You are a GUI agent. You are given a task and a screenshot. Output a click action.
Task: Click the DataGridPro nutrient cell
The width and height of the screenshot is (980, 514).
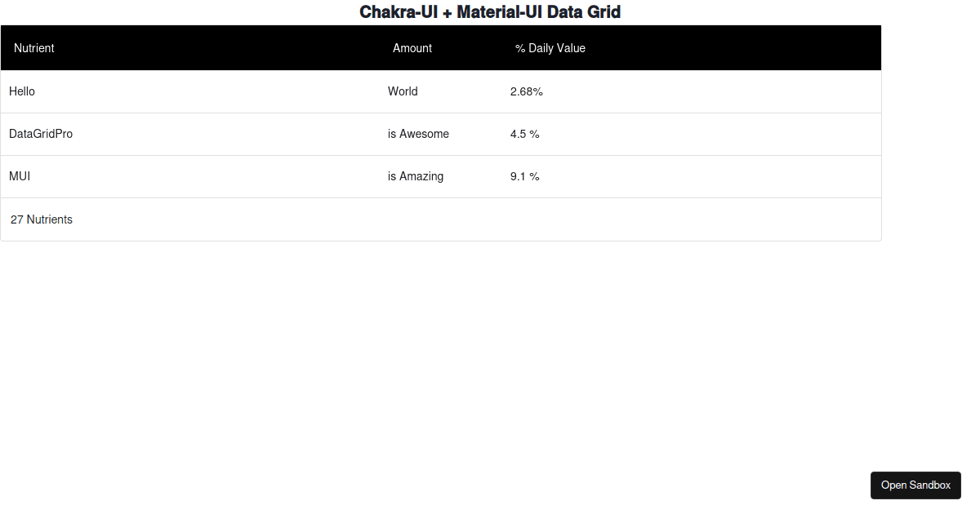(40, 134)
